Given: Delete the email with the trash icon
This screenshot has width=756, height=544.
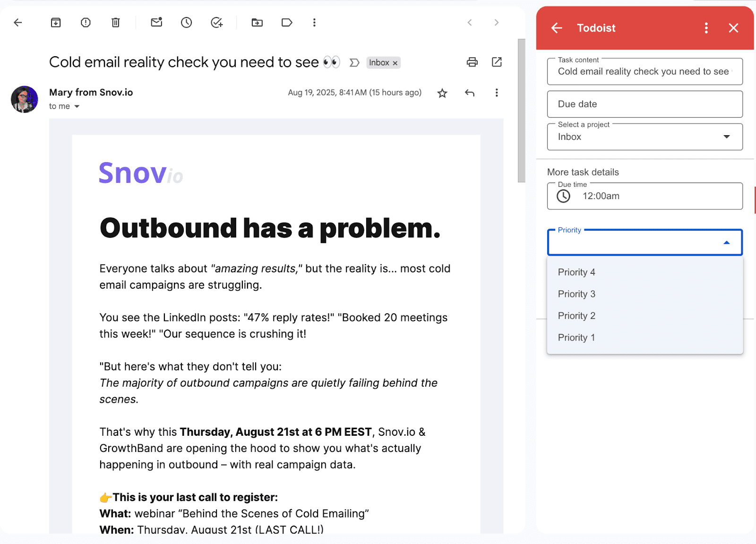Looking at the screenshot, I should point(116,22).
